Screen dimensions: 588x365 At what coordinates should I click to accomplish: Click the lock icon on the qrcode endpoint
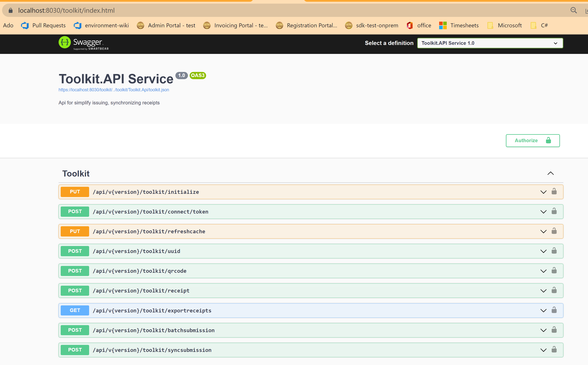tap(554, 270)
